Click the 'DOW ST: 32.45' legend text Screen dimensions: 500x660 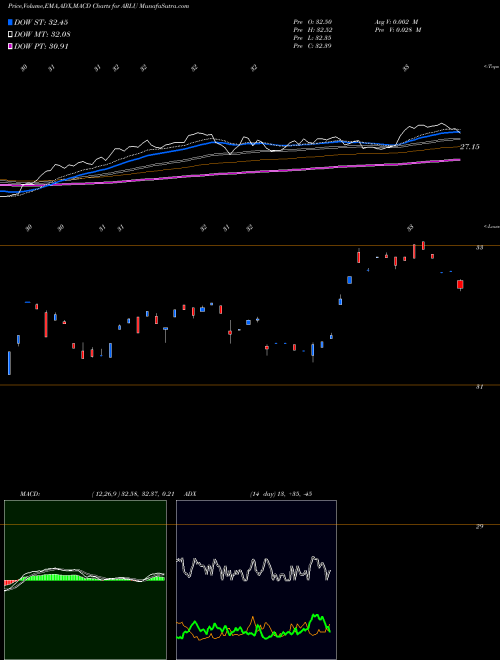(41, 22)
